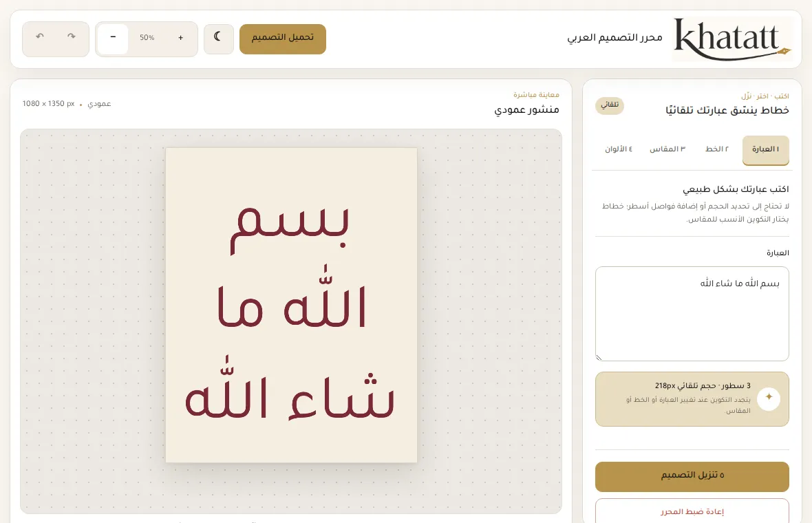This screenshot has height=523, width=812.
Task: Click the معاينة مباشرة label
Action: (536, 95)
